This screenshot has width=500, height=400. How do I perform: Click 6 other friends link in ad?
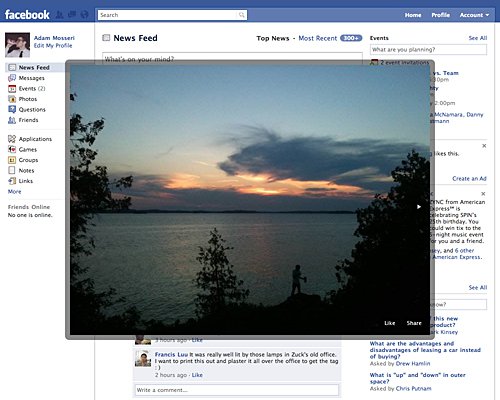[x=464, y=251]
